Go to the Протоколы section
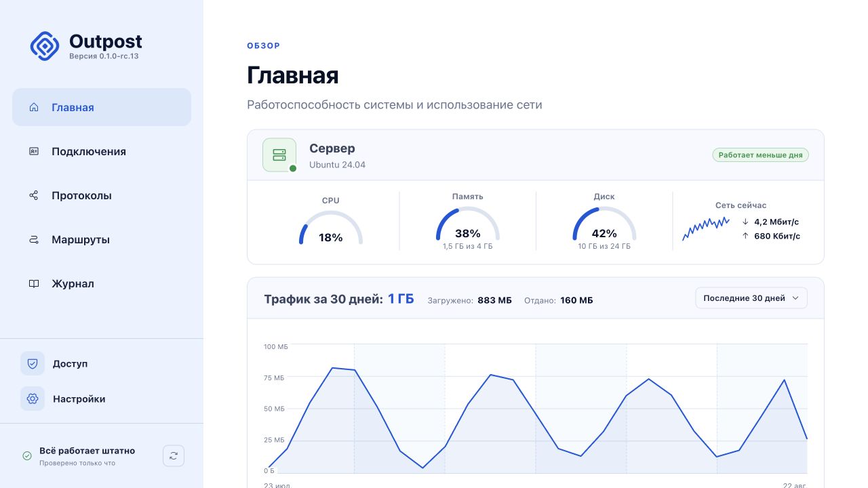868x488 pixels. point(102,195)
